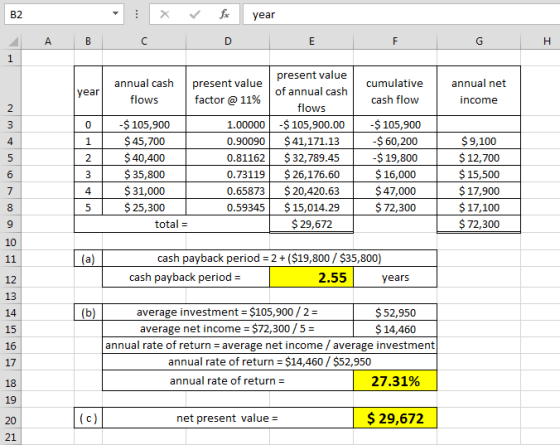Click the formula bar containing 'year'
Screen dimensions: 560x445
point(401,14)
